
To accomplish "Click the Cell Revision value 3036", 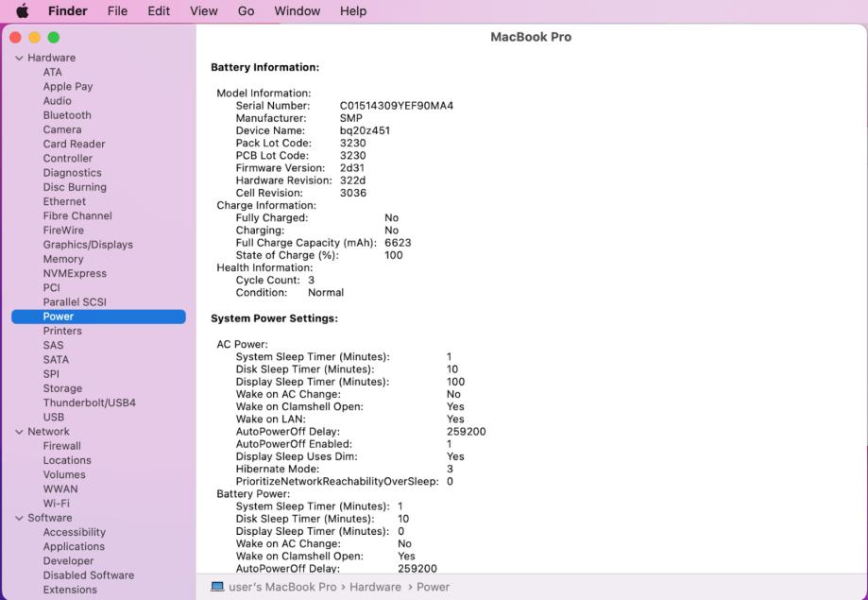I will (x=353, y=193).
